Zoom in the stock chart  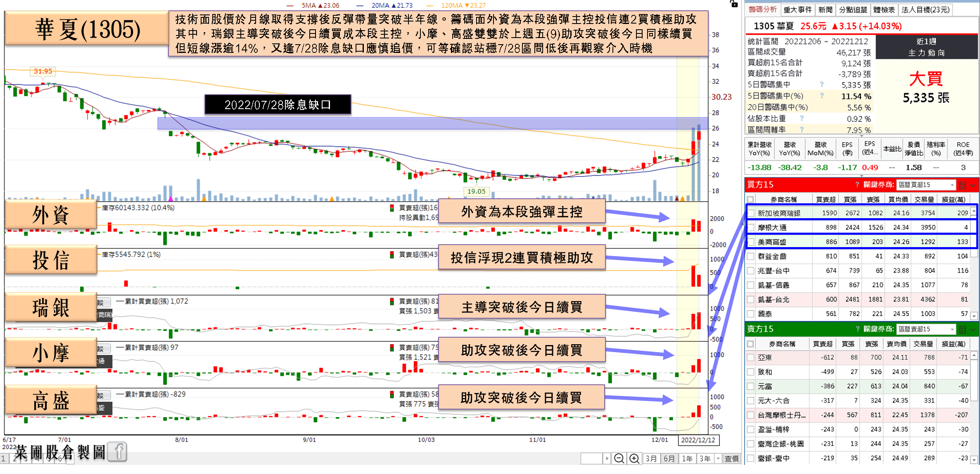point(634,458)
